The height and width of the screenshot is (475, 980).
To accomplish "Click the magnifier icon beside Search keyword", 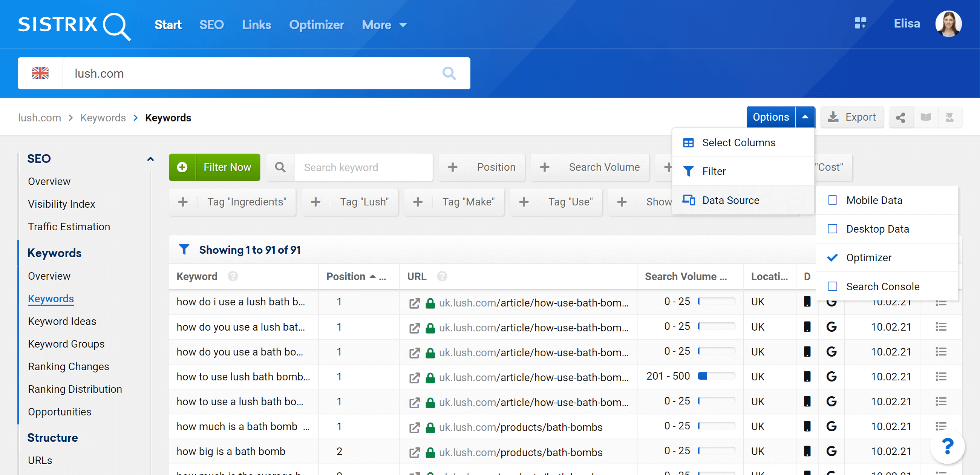I will (280, 167).
